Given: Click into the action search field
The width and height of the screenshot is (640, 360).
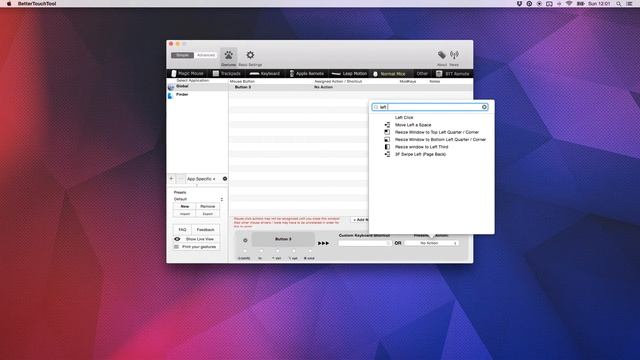Looking at the screenshot, I should 430,107.
